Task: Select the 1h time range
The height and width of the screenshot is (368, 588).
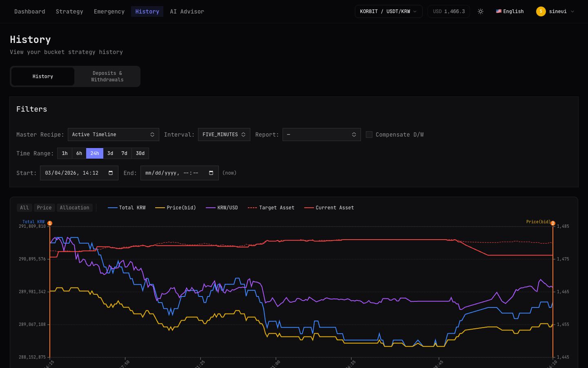Action: [x=64, y=153]
